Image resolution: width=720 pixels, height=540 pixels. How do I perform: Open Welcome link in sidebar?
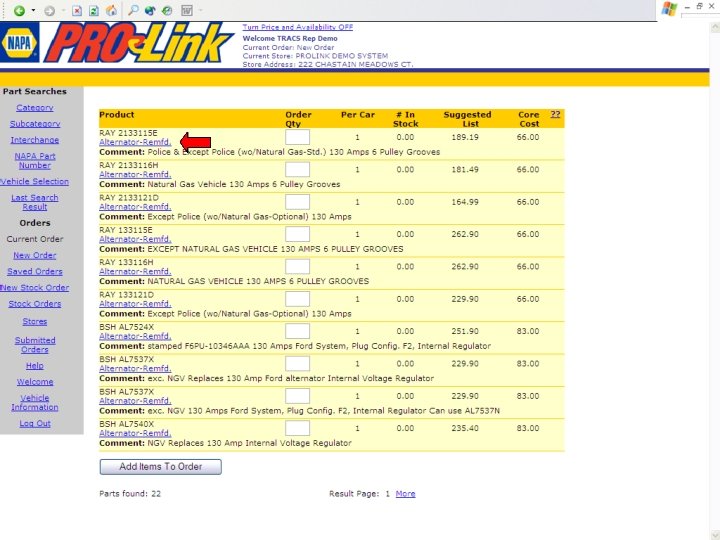pos(35,382)
